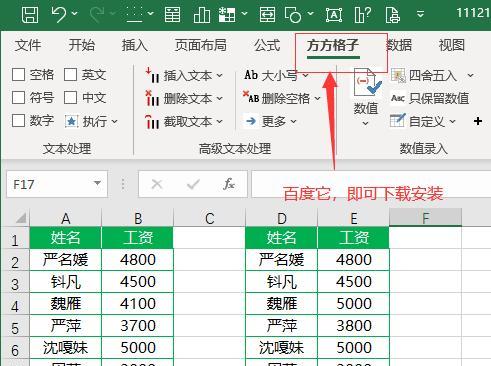Select column A header
The image size is (491, 366).
point(65,219)
